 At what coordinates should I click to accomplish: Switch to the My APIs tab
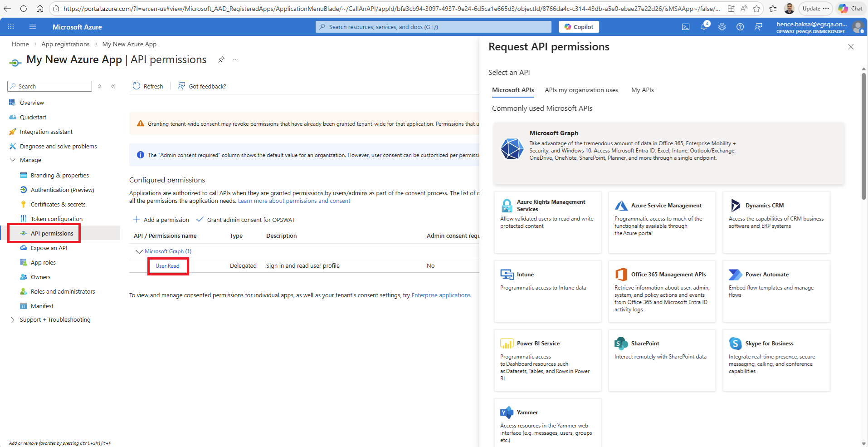click(642, 90)
